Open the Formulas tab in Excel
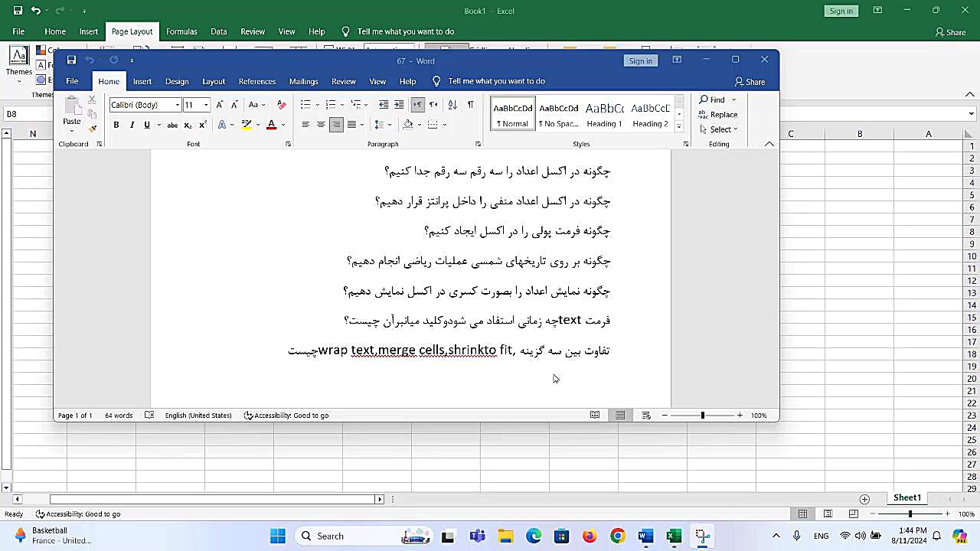This screenshot has height=551, width=980. pyautogui.click(x=181, y=31)
